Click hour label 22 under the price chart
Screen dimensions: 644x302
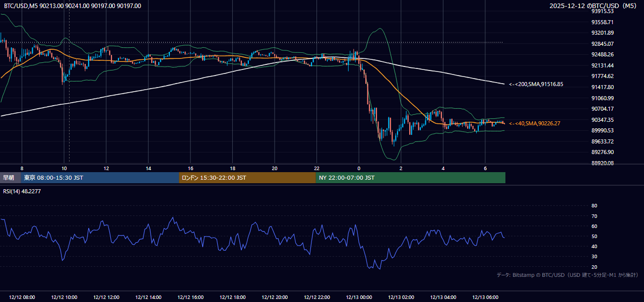pyautogui.click(x=316, y=168)
